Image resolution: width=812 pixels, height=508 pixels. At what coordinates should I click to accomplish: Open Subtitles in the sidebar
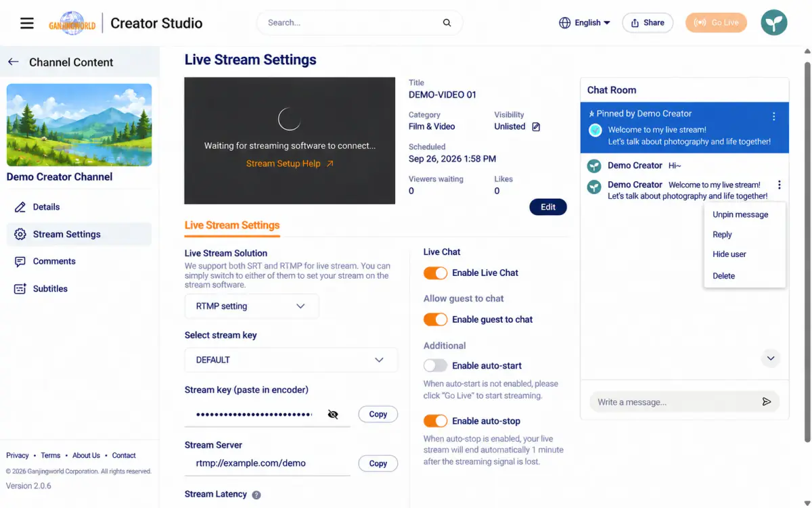78,289
